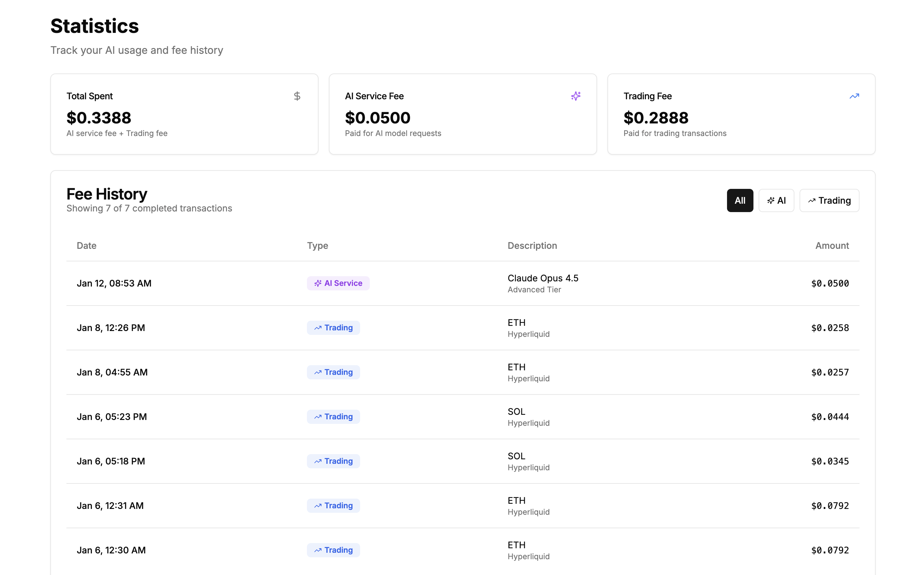Click the Total Spent amount $0.3388
This screenshot has height=575, width=924.
pos(99,118)
